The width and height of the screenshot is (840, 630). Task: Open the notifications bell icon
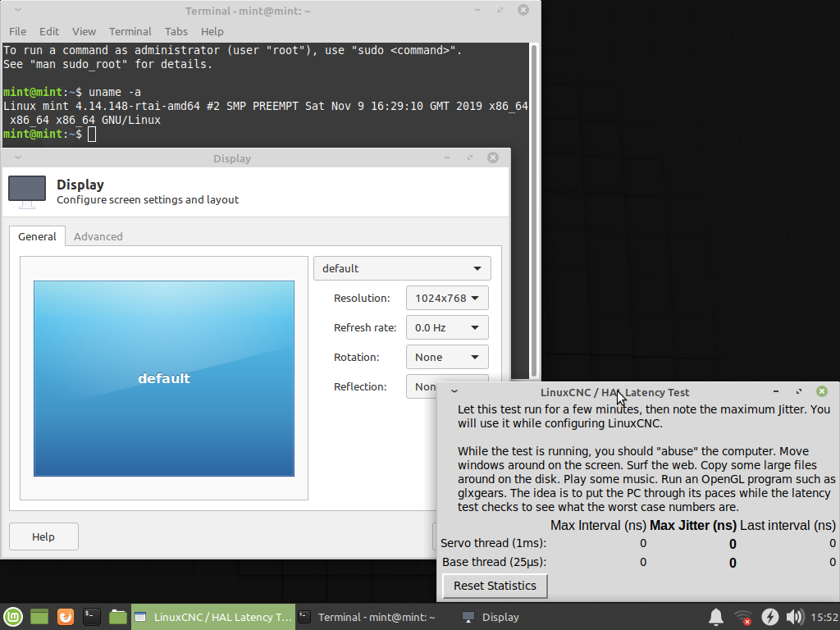click(716, 617)
